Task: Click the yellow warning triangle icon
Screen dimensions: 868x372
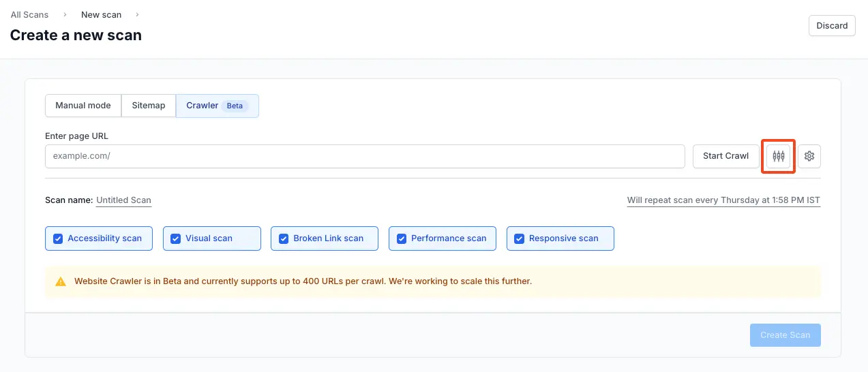Action: (x=61, y=281)
